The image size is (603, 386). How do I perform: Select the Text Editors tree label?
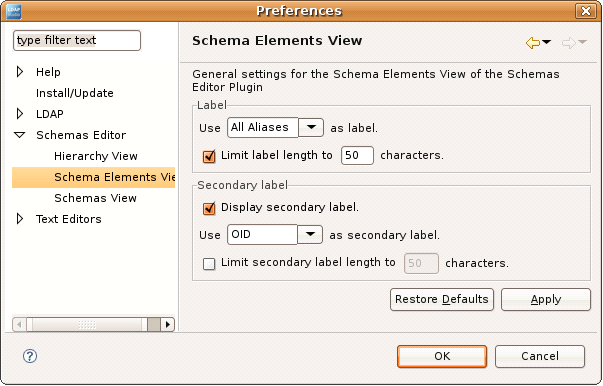pyautogui.click(x=69, y=219)
